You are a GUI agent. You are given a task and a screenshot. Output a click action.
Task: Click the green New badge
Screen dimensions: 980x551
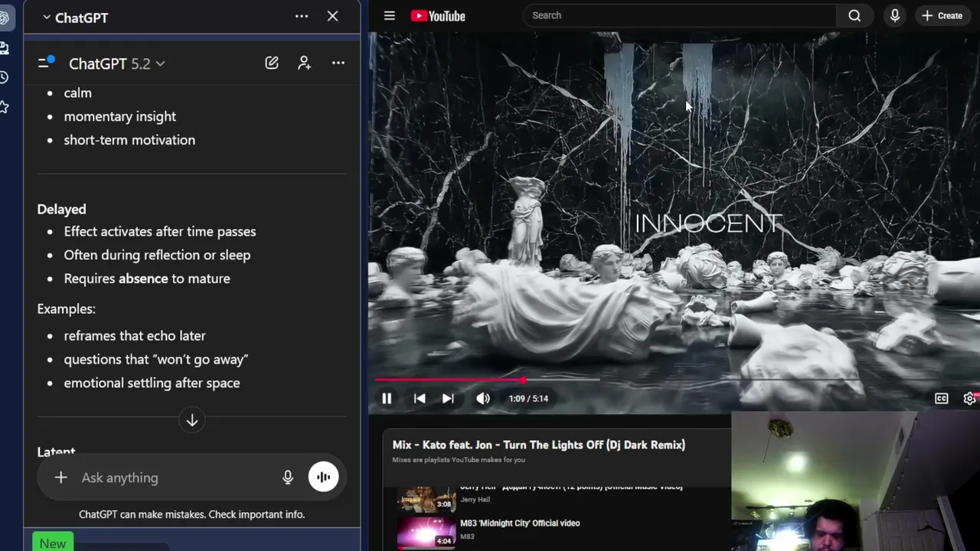click(x=53, y=543)
